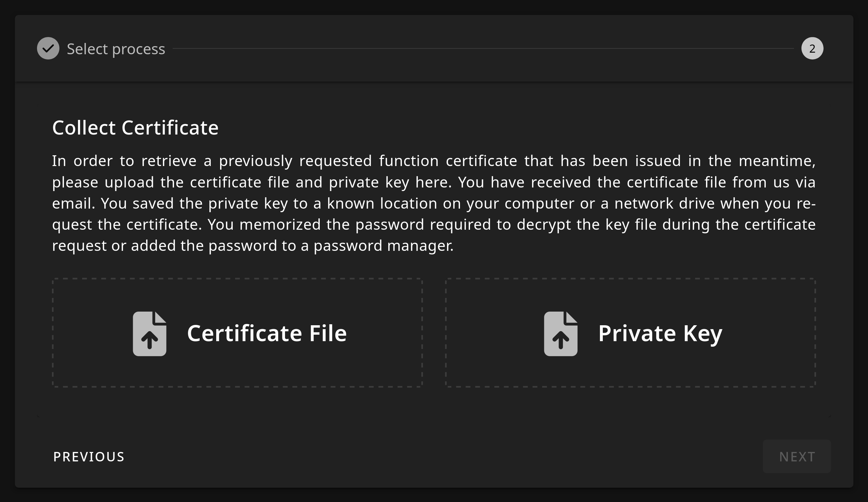Viewport: 868px width, 502px height.
Task: Click the completed step checkmark icon
Action: coord(48,48)
